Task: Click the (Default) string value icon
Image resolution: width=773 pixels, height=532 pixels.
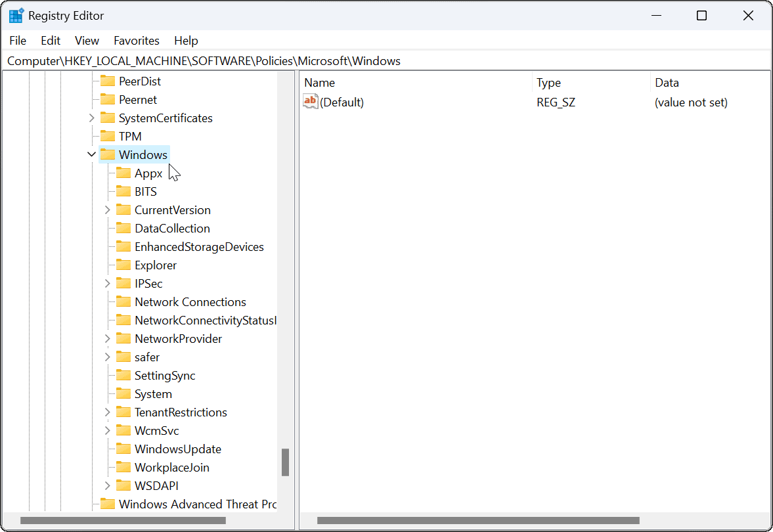Action: 311,102
